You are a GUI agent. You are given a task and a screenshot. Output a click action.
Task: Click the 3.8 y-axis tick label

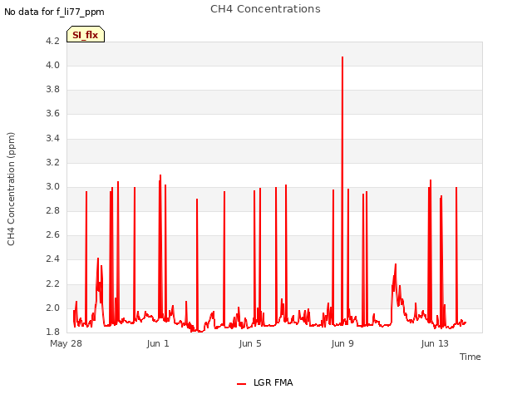point(52,89)
